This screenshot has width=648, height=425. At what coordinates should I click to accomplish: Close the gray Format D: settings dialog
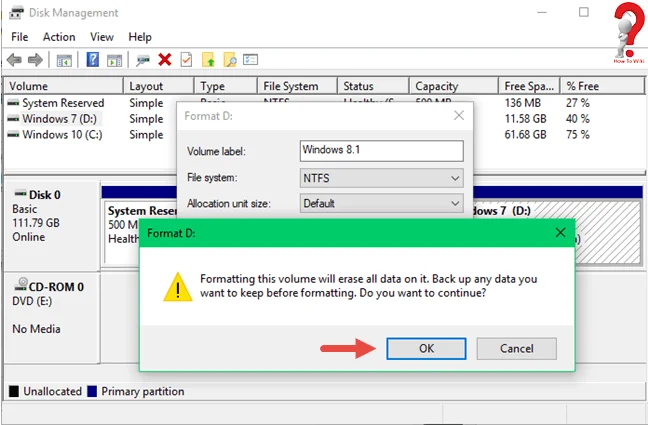(x=459, y=115)
